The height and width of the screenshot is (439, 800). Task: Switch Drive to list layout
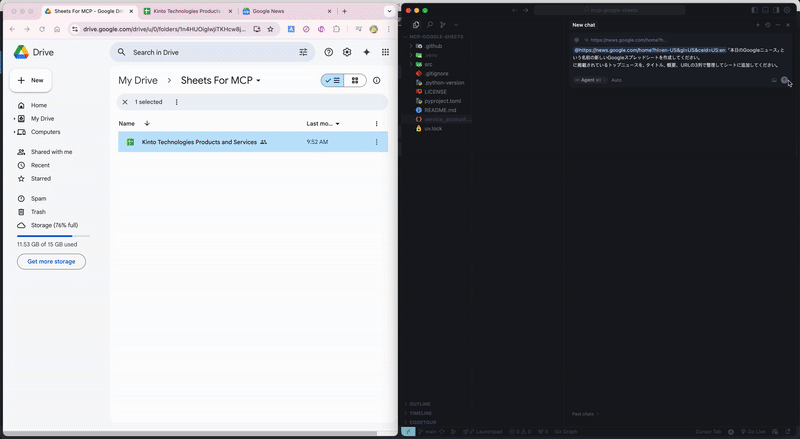click(333, 80)
